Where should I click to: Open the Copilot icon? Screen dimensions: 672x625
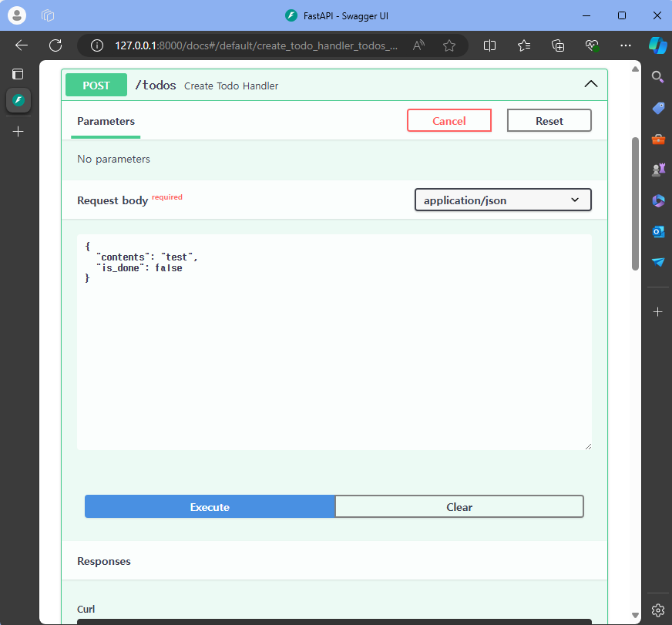(658, 45)
